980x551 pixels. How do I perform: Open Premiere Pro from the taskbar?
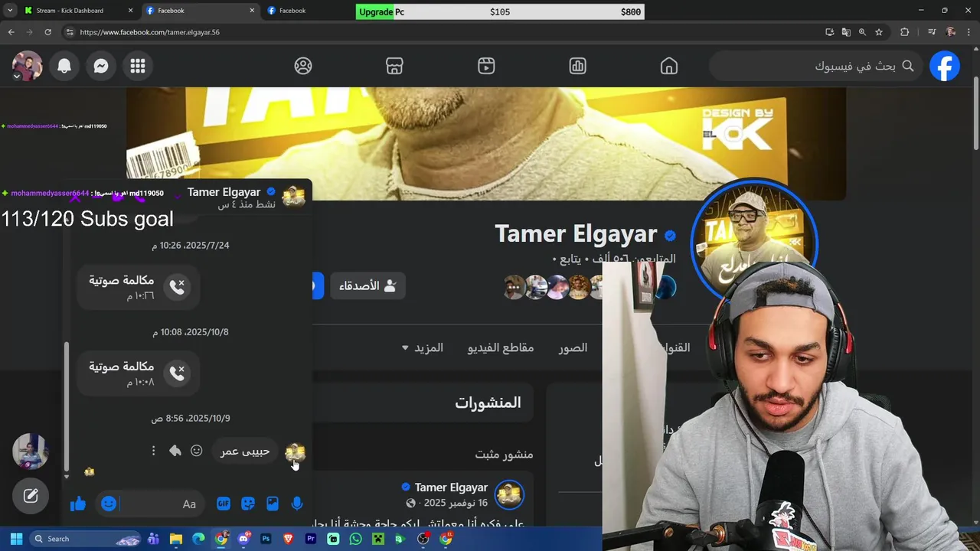click(311, 539)
